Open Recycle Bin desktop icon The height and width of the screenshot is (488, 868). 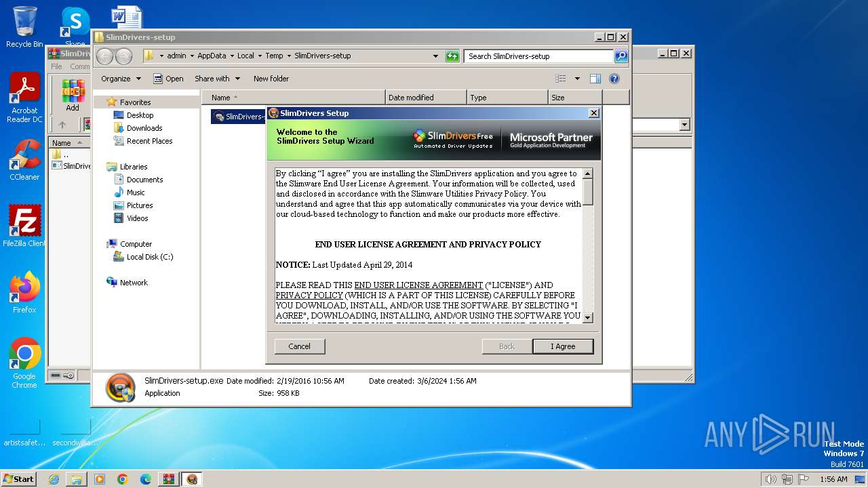[x=24, y=27]
